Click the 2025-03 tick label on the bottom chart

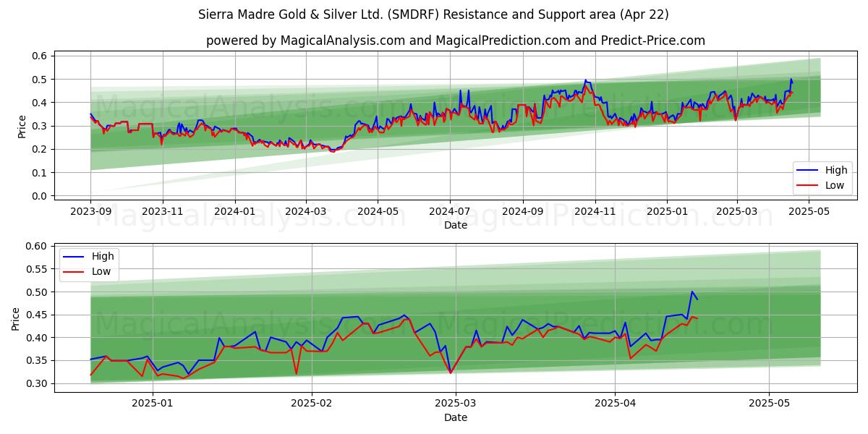pyautogui.click(x=456, y=404)
